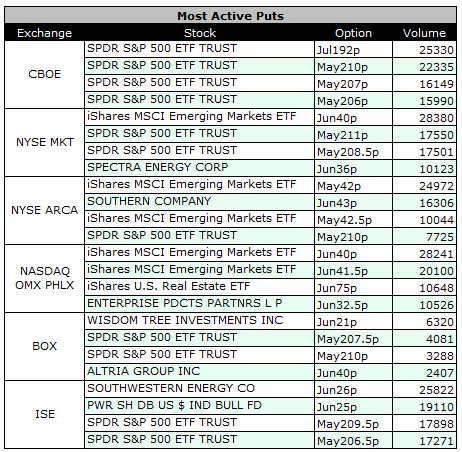This screenshot has height=452, width=462.
Task: Select the NYSE MKT exchange cell
Action: (45, 142)
